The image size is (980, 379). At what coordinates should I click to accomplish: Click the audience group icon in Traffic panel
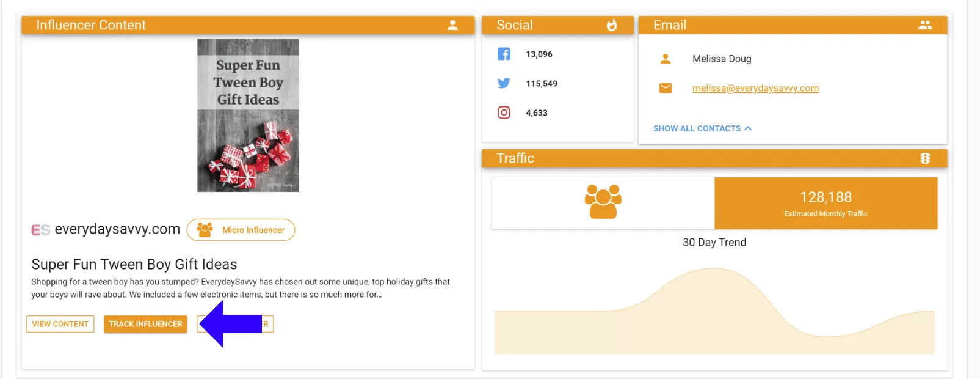click(603, 202)
